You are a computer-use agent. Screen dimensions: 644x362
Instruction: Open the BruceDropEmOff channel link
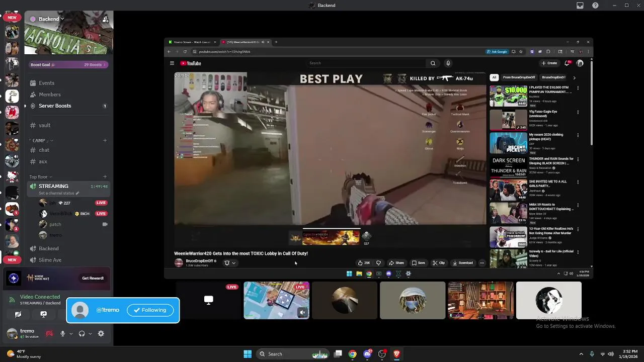click(x=200, y=261)
